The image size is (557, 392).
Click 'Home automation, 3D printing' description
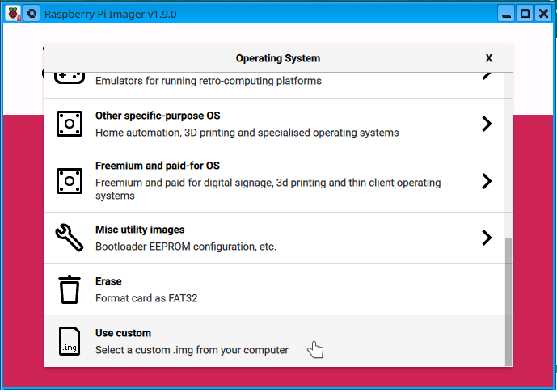point(247,133)
